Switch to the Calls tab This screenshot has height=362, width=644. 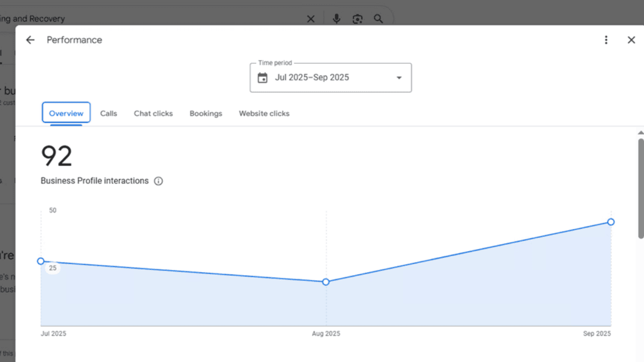109,113
